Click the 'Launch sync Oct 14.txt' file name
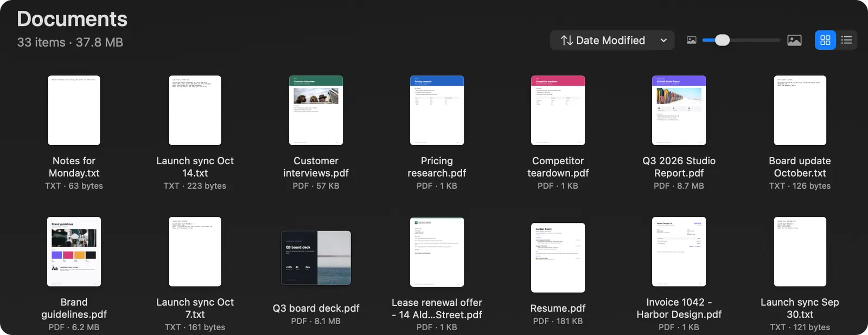The image size is (868, 335). [195, 167]
